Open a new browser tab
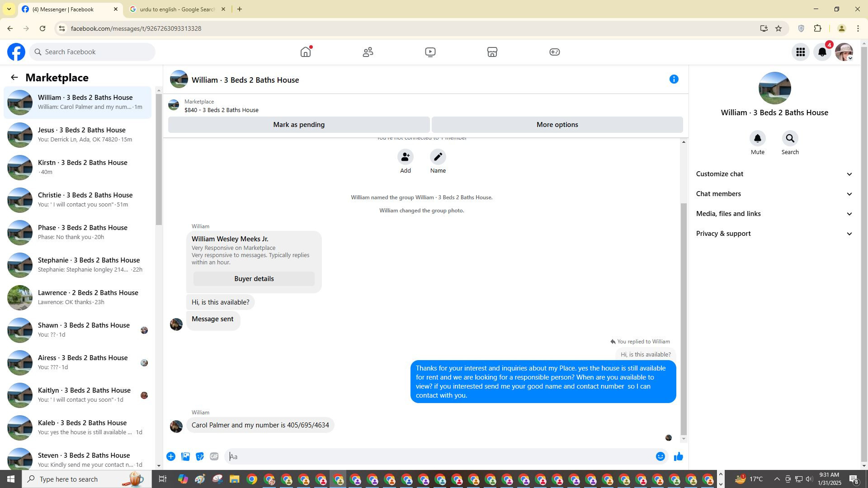This screenshot has width=868, height=488. tap(240, 9)
